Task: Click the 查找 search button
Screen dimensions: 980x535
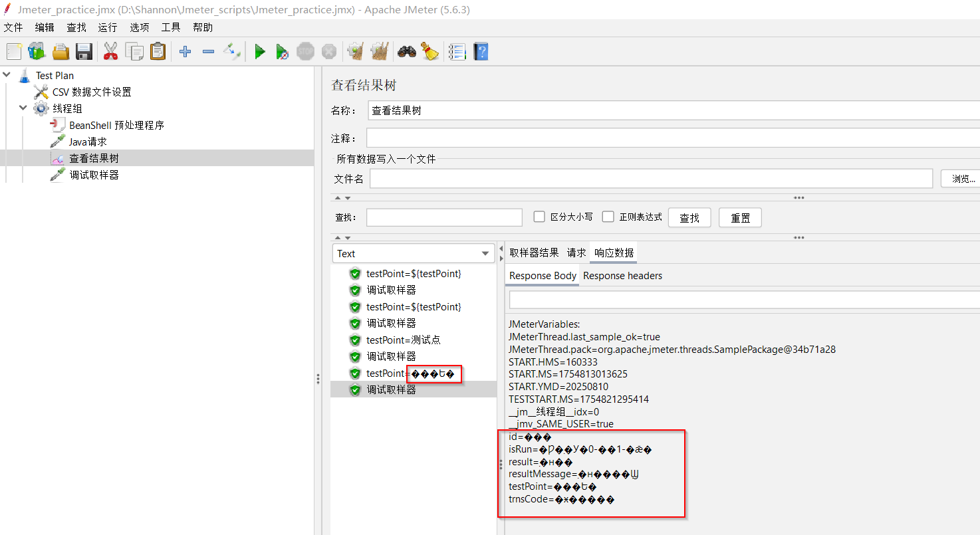Action: (x=689, y=217)
